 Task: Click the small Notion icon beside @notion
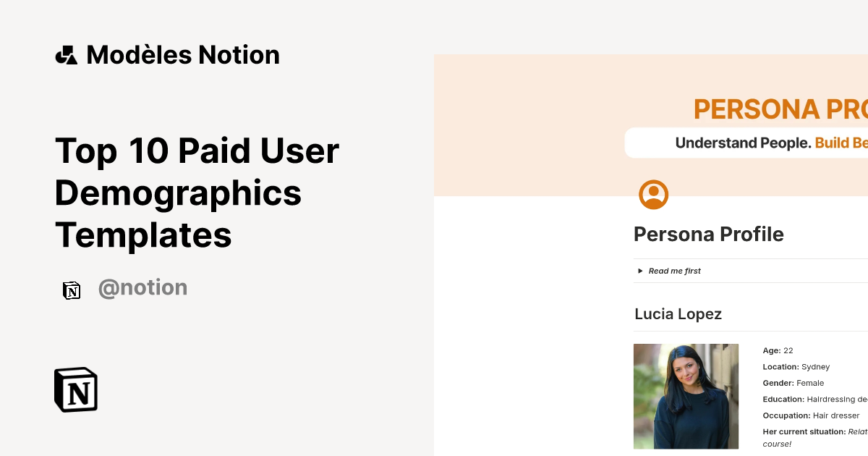click(72, 290)
